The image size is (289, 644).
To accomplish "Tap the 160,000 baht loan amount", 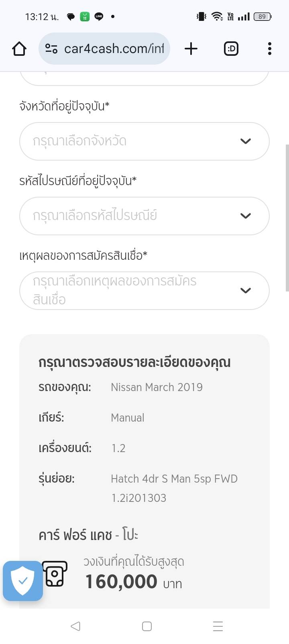I will 121,582.
